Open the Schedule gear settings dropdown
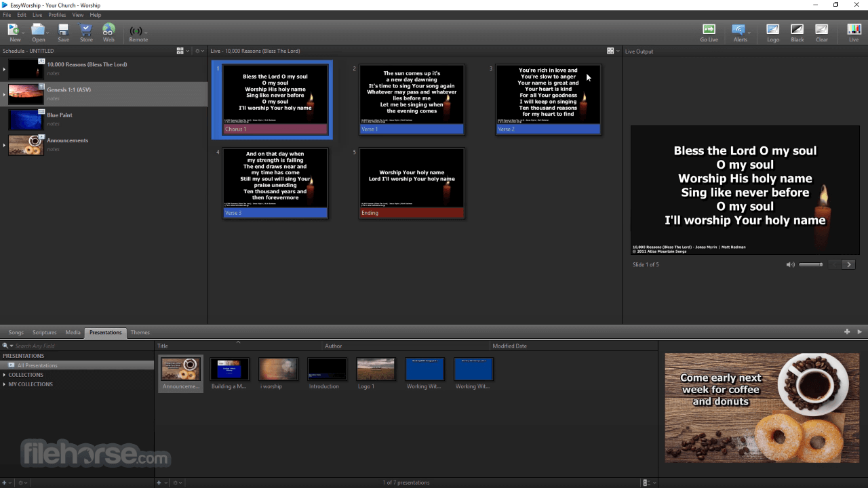 [x=199, y=51]
